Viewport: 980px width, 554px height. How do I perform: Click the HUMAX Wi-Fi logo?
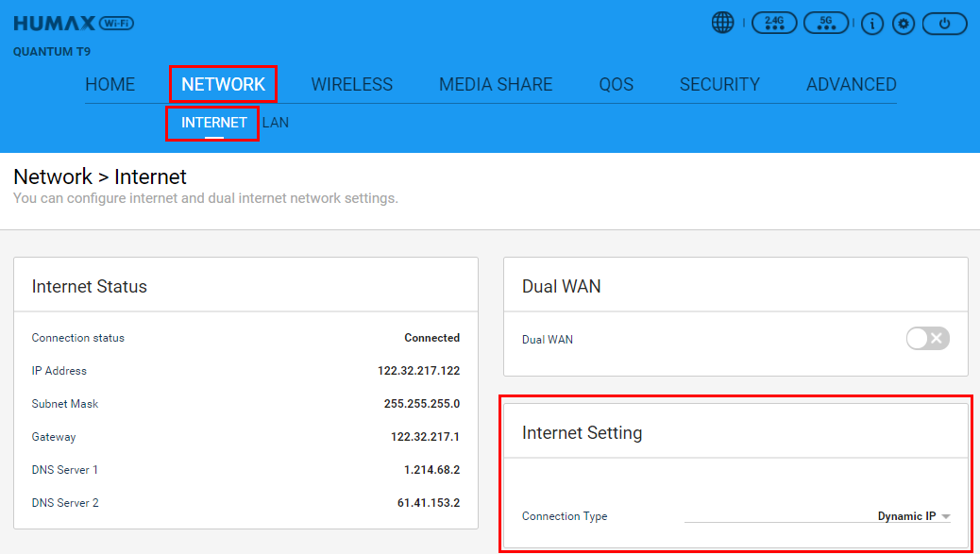pyautogui.click(x=73, y=23)
